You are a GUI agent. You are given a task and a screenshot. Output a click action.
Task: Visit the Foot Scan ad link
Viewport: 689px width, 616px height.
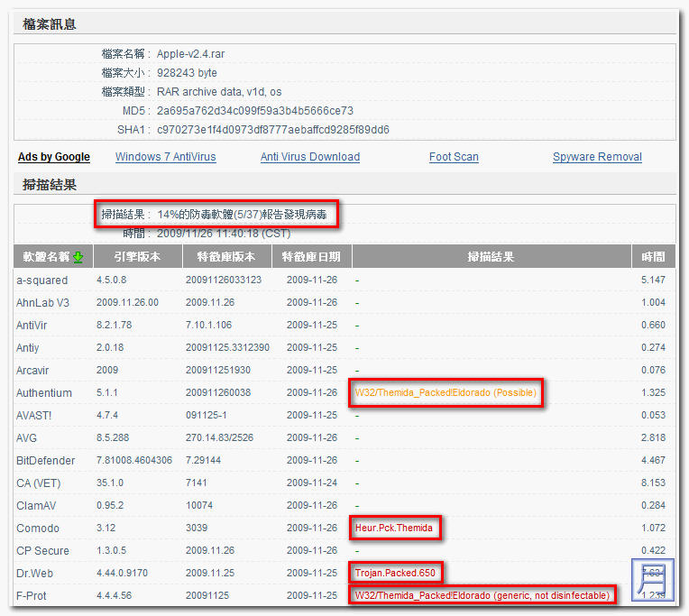click(x=454, y=157)
